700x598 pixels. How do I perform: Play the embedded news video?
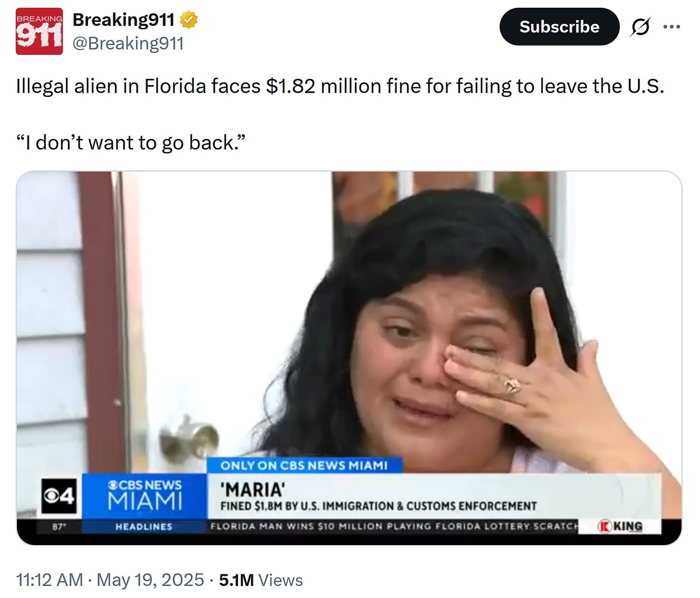click(x=349, y=358)
